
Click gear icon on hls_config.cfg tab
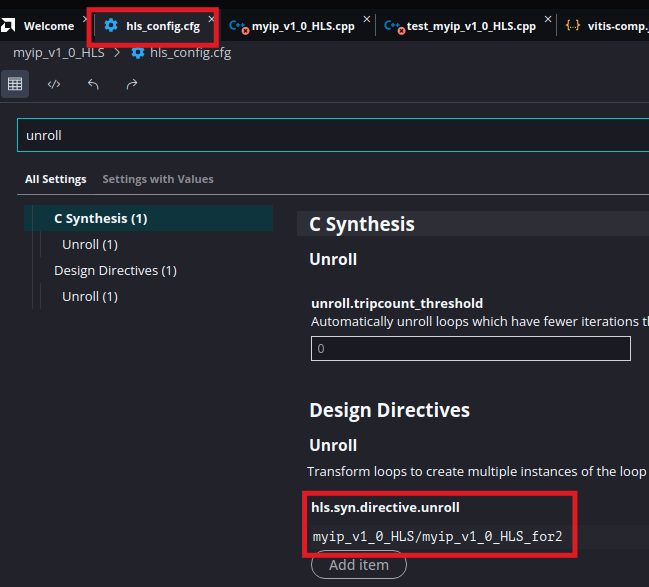pyautogui.click(x=111, y=26)
